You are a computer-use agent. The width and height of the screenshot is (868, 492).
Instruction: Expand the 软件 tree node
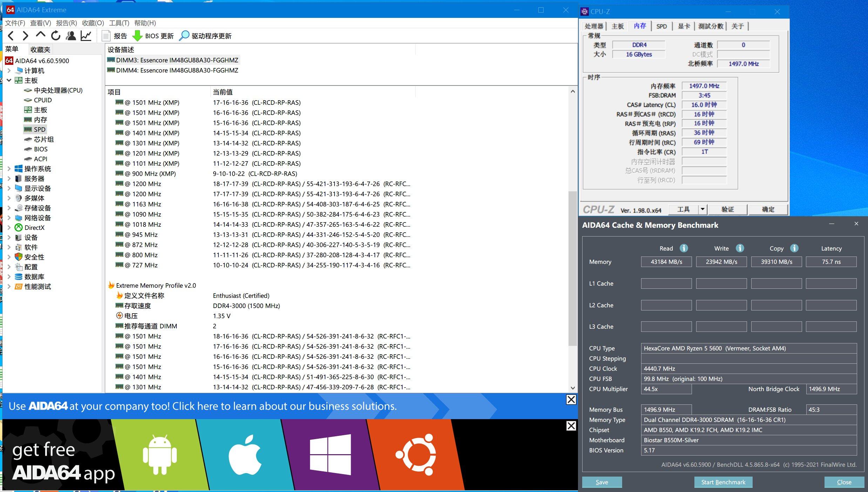[9, 247]
